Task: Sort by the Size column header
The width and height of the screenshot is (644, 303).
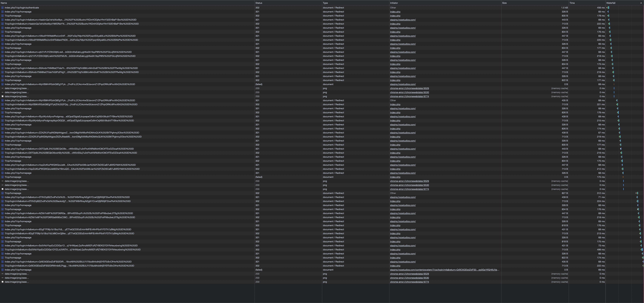Action: 535,3
